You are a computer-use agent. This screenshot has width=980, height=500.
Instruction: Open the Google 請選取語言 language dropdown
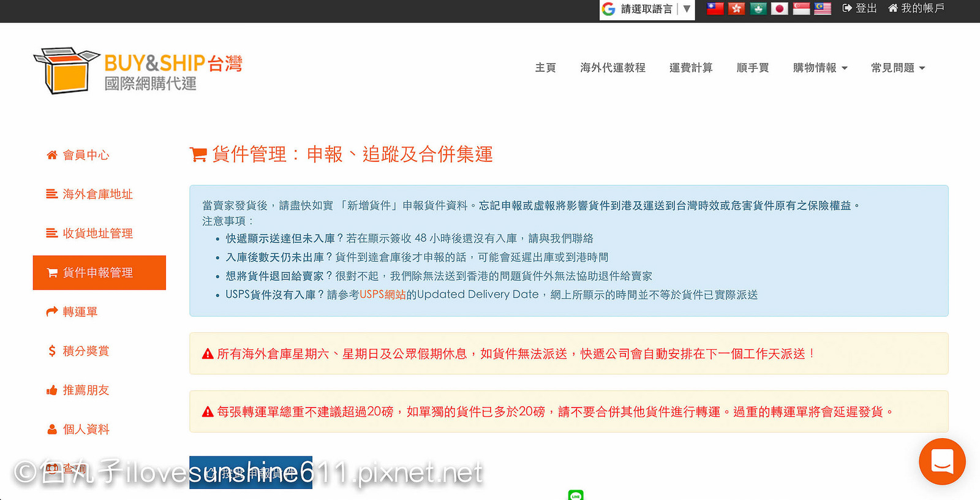pyautogui.click(x=647, y=9)
